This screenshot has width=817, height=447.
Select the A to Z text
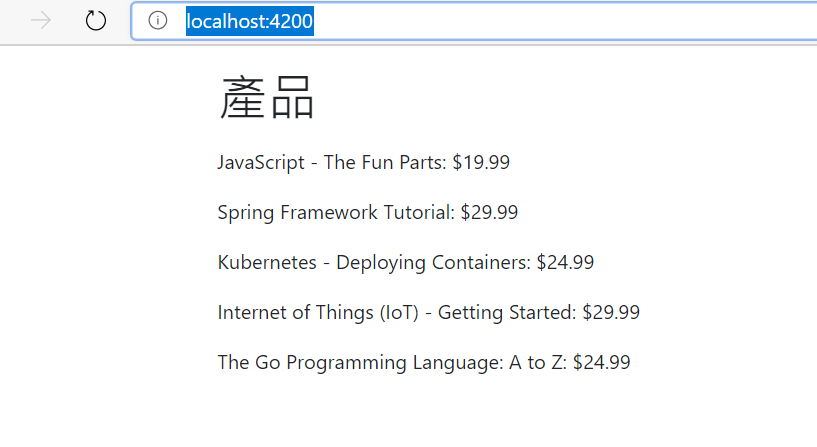click(537, 363)
